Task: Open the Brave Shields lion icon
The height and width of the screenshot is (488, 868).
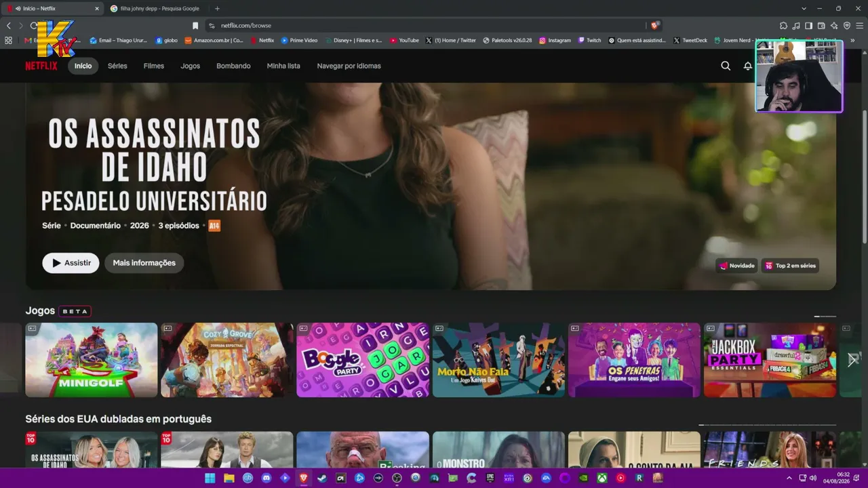Action: tap(654, 26)
